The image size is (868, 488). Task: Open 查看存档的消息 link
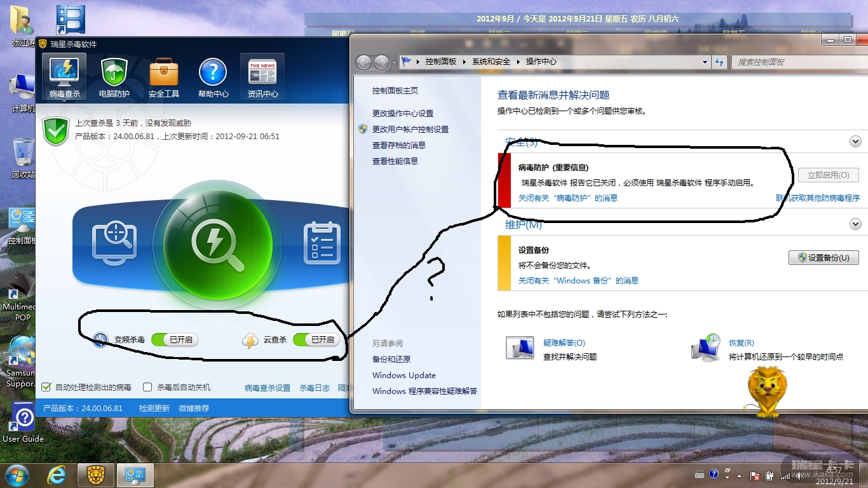(x=399, y=145)
